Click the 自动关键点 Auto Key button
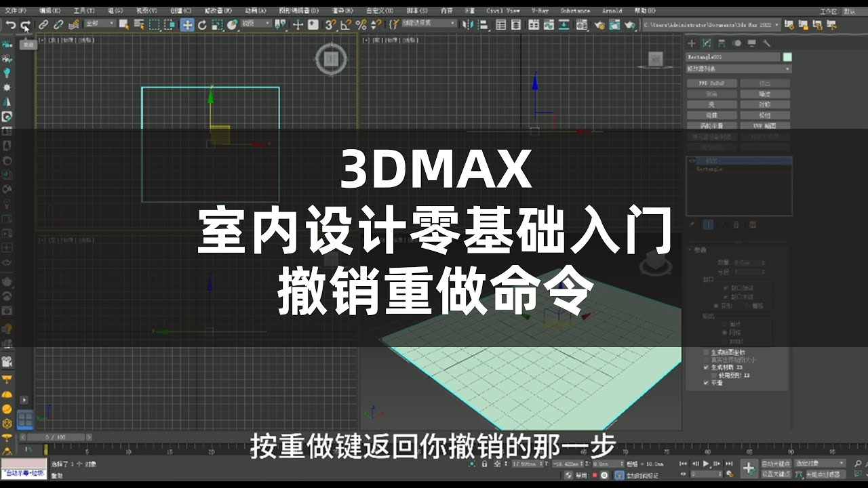The height and width of the screenshot is (488, 868). coord(775,464)
